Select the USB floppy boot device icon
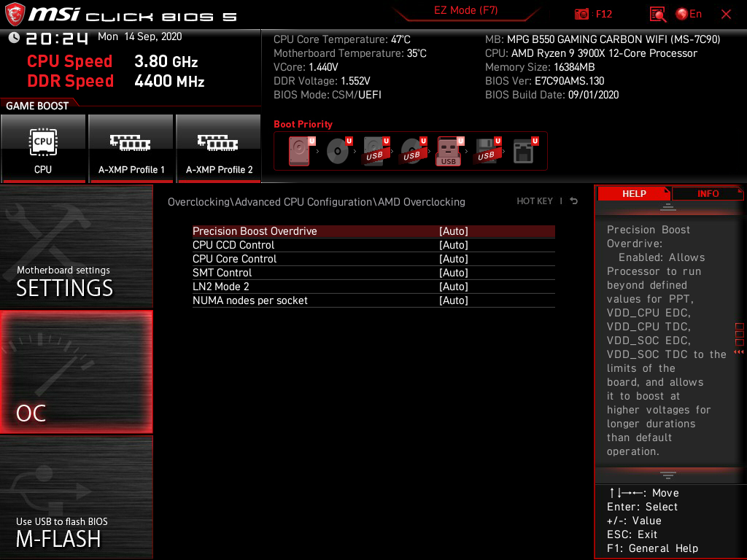 tap(487, 151)
